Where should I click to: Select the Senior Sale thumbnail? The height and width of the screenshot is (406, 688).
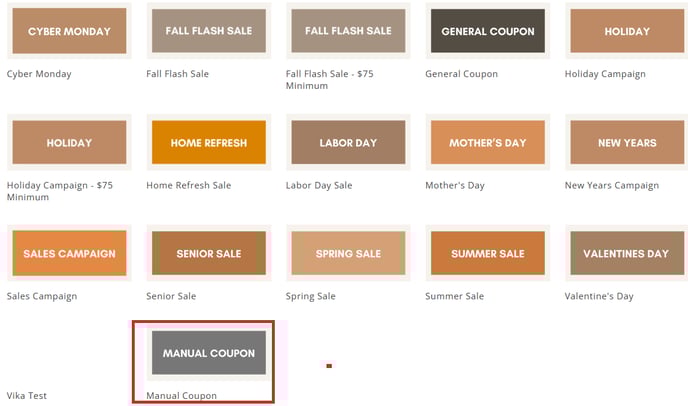(x=209, y=253)
